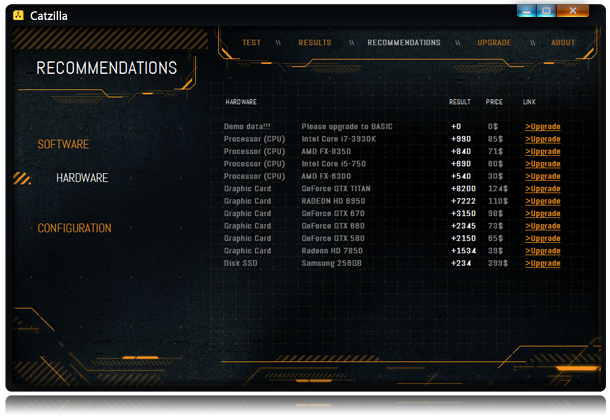Follow Upgrade link for Radeon HD 7850

pyautogui.click(x=543, y=251)
